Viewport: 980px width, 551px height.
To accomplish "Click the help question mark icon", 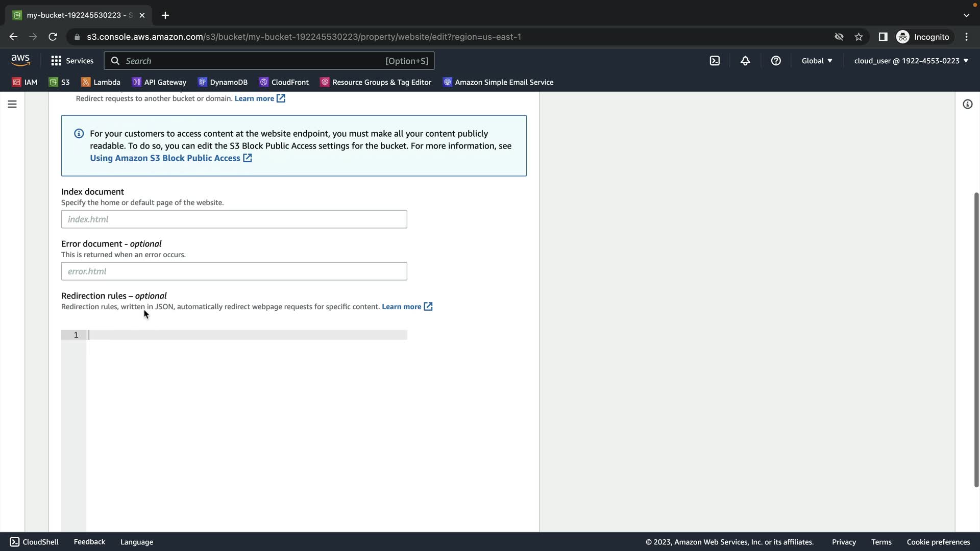I will click(776, 61).
